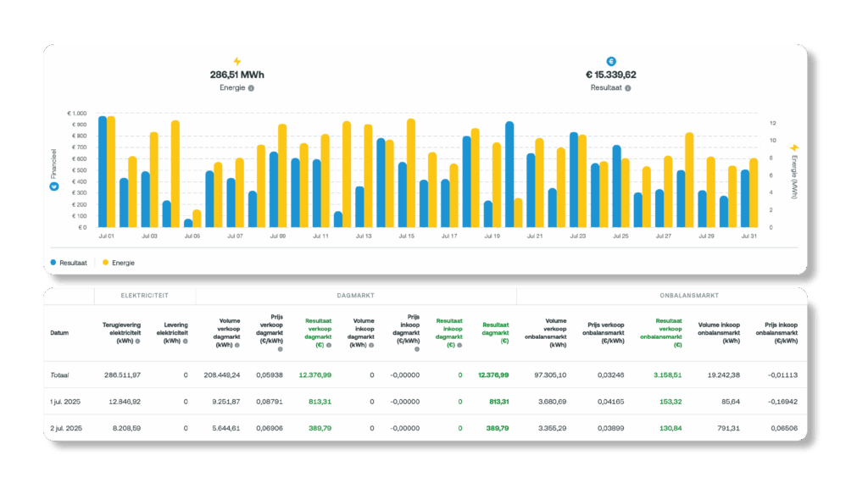Click the yellow lightning bolt above 286,51 MWh
Screen dimensions: 868x500
(236, 62)
